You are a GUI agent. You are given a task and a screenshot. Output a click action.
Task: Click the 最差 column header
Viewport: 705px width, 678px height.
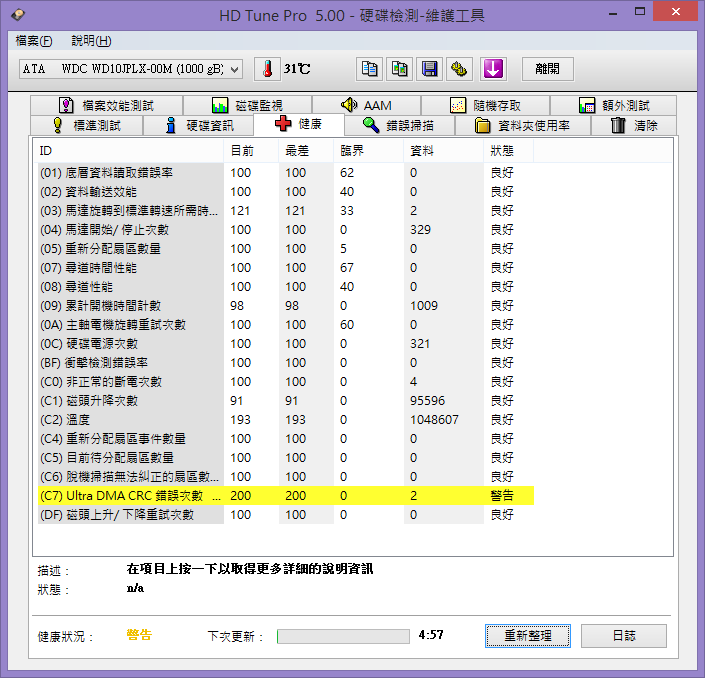(x=306, y=151)
